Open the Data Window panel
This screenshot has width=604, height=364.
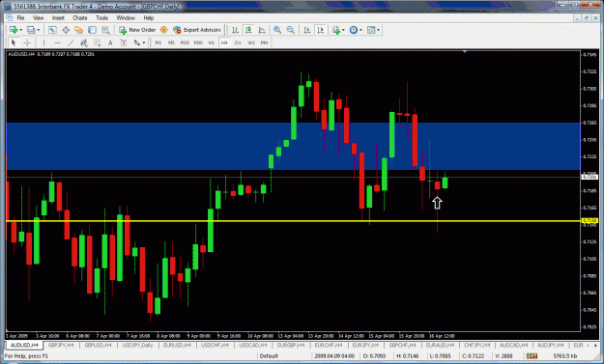coord(66,30)
